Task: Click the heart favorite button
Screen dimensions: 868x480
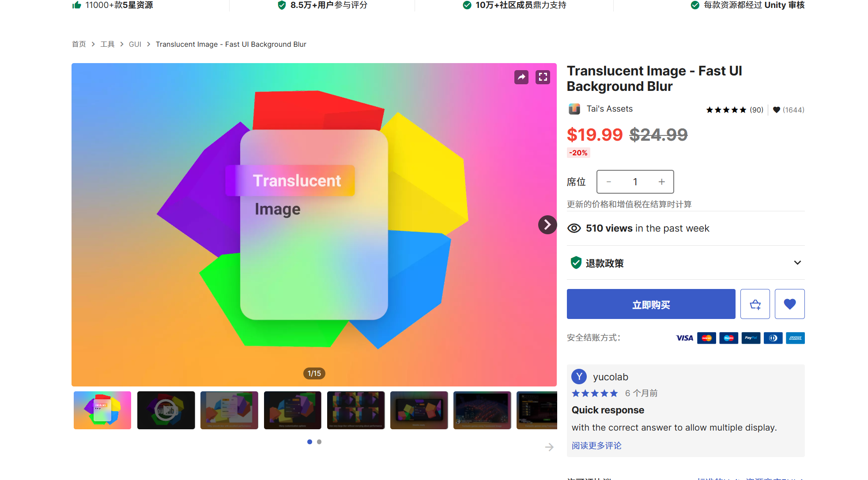Action: coord(789,304)
